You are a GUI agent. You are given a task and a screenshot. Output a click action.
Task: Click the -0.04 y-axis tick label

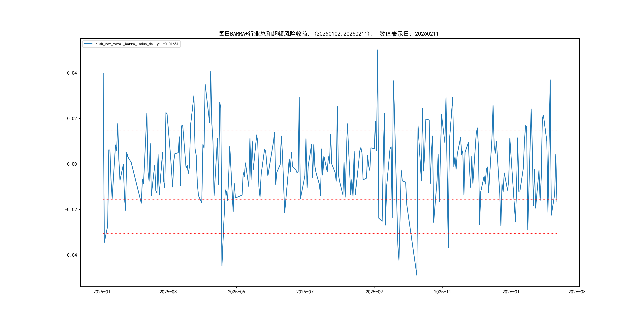pos(71,255)
